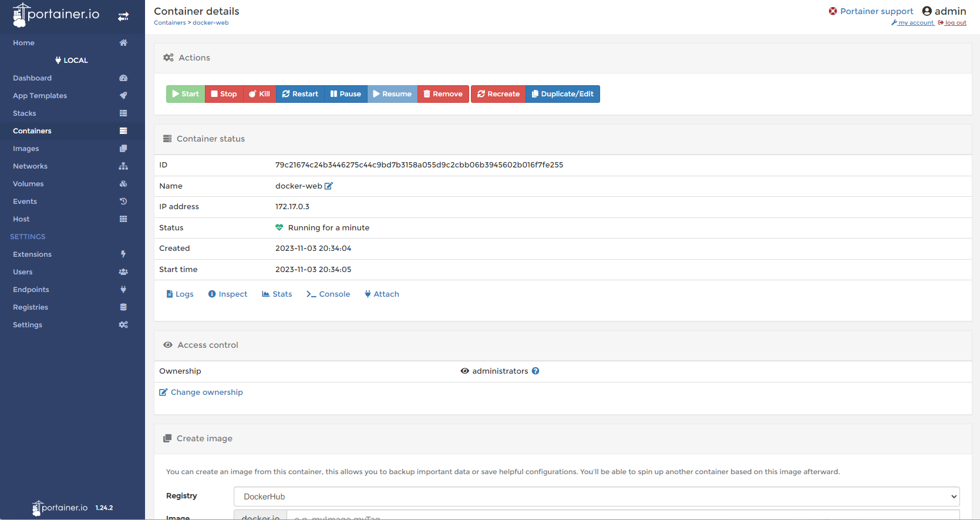Click Change ownership link
The width and height of the screenshot is (980, 520).
click(201, 392)
